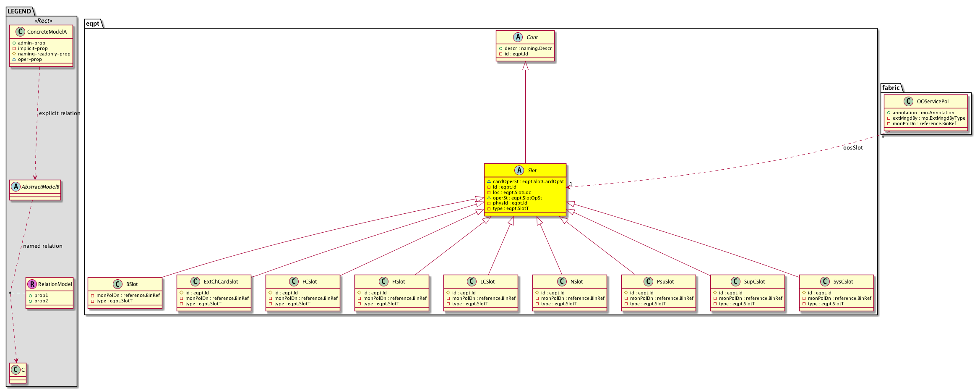Click the 'C' icon on SysCSlot class
Image resolution: width=980 pixels, height=391 pixels.
tap(825, 281)
